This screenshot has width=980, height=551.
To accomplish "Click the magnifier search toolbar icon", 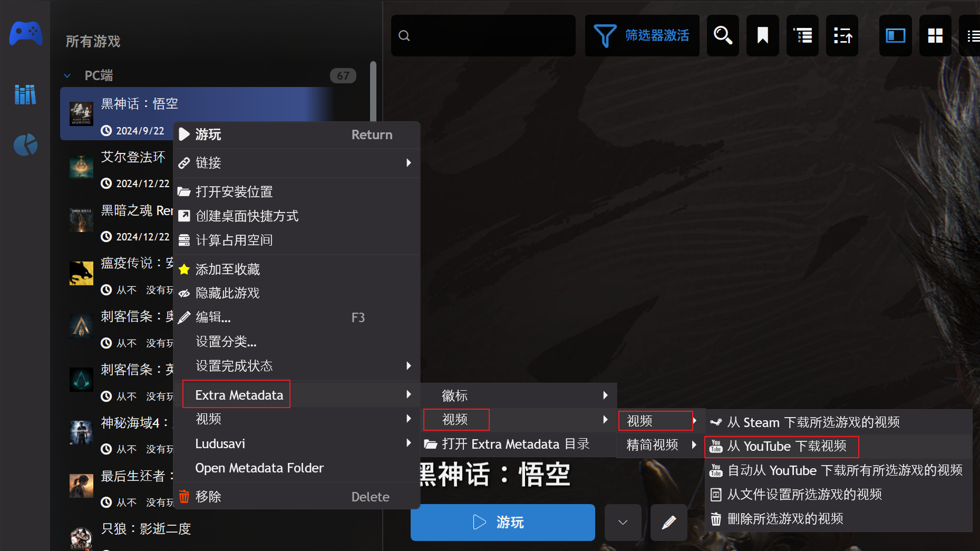I will point(723,36).
